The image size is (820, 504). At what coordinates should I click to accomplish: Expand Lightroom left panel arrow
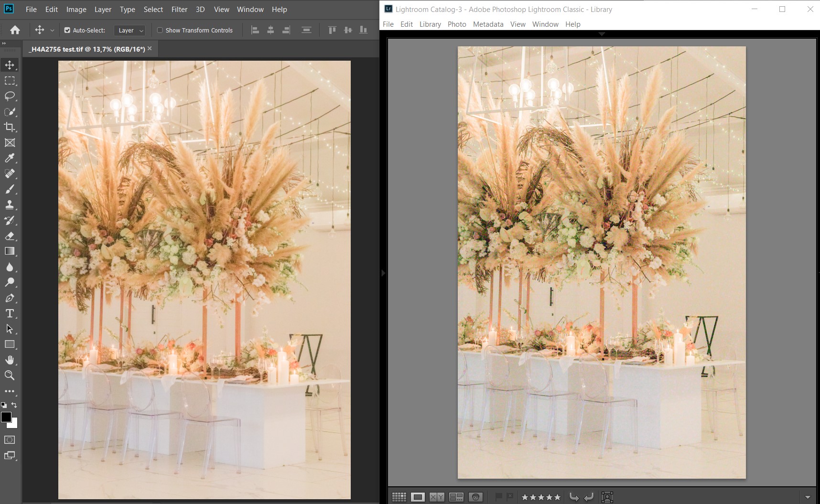383,273
